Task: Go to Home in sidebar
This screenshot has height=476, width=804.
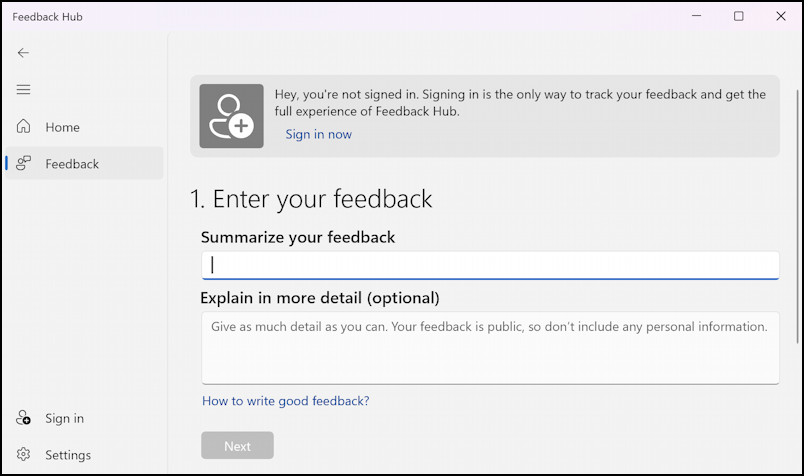Action: click(x=84, y=127)
